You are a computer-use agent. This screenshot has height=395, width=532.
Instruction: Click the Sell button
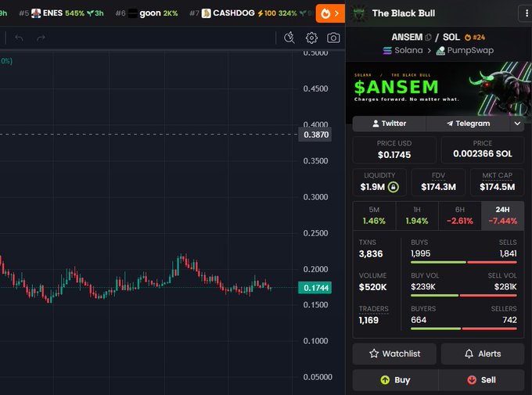pos(481,380)
